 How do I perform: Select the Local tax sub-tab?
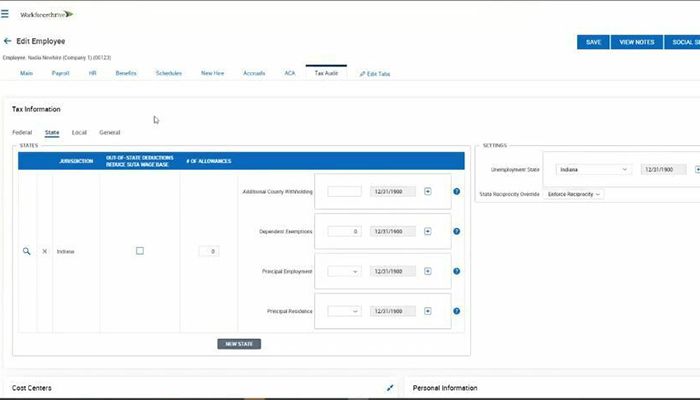79,133
